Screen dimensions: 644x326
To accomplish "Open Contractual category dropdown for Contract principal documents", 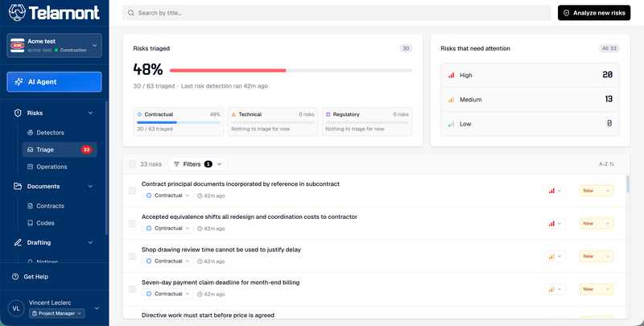I will click(167, 196).
